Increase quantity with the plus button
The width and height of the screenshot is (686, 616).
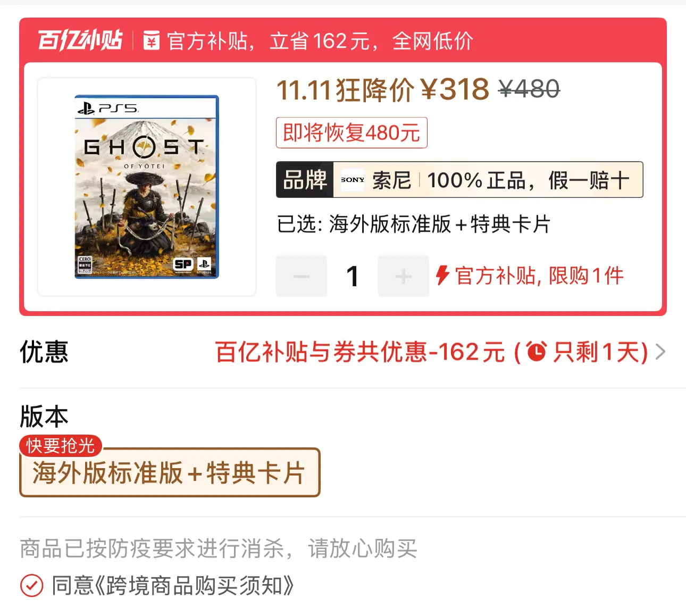tap(403, 276)
